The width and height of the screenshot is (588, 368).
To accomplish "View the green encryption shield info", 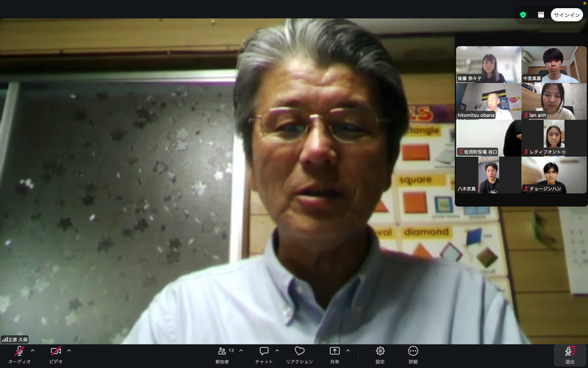I will point(523,15).
